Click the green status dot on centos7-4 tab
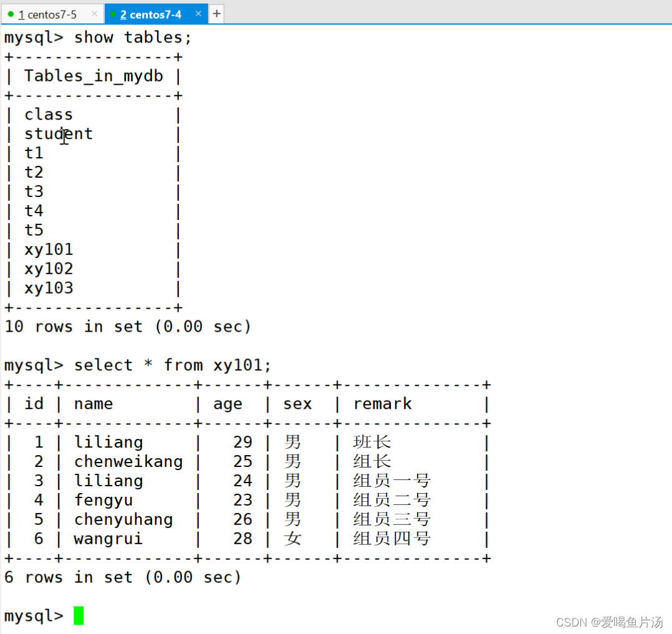This screenshot has width=672, height=634. tap(113, 14)
